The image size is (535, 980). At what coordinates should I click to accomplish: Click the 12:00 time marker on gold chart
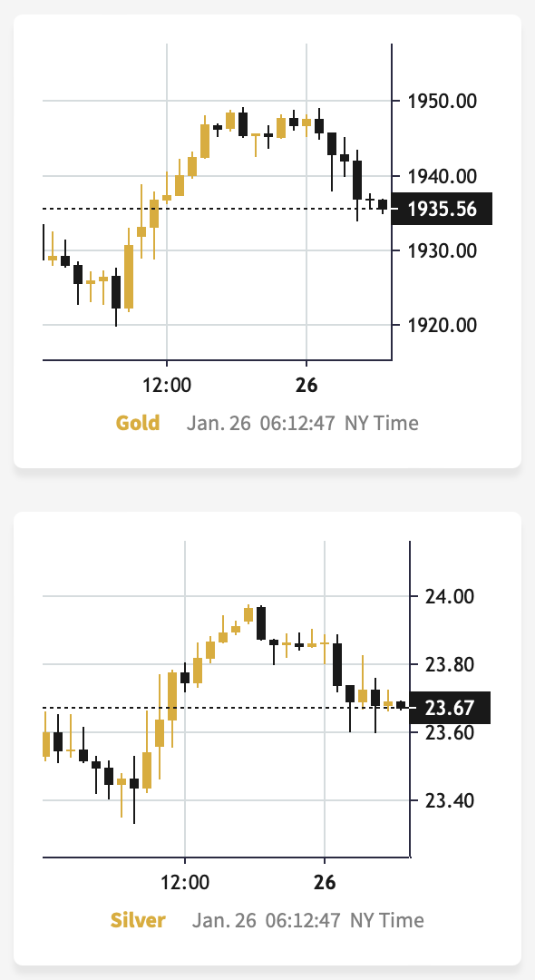(x=167, y=385)
